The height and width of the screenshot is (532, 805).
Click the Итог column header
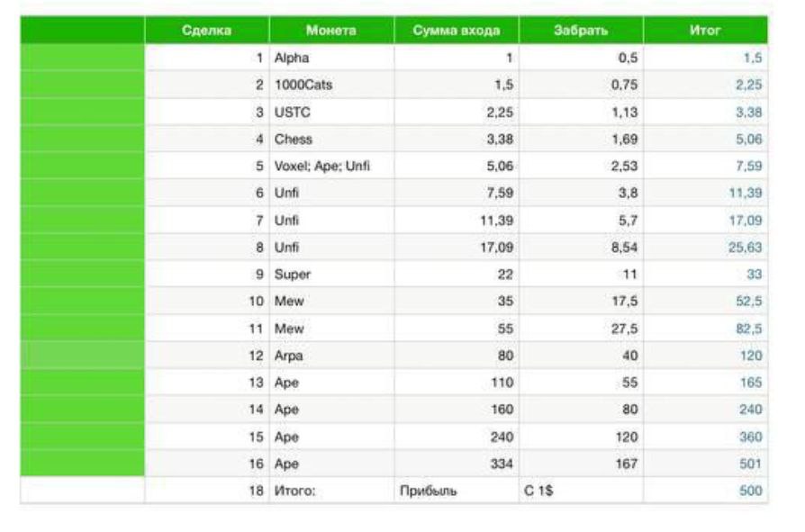[x=705, y=31]
